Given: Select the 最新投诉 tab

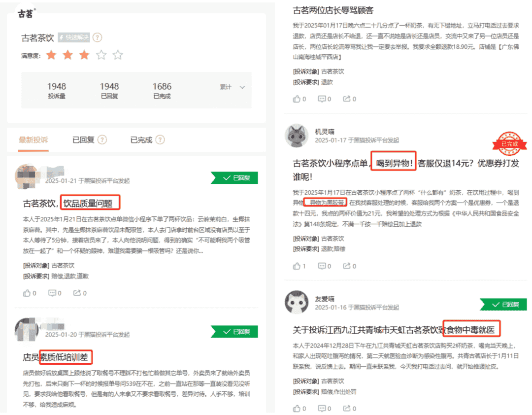Looking at the screenshot, I should click(x=33, y=140).
